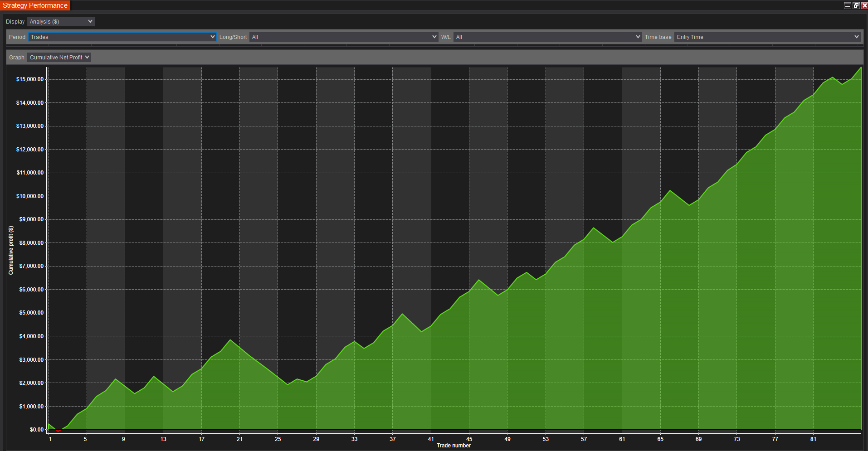Click the $15,000.00 y-axis label
868x451 pixels.
pos(30,79)
